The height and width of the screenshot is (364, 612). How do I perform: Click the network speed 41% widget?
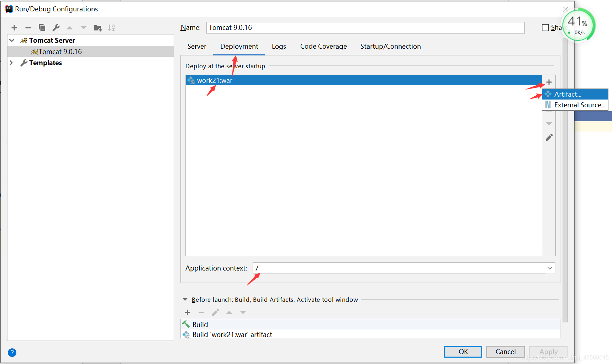coord(578,25)
